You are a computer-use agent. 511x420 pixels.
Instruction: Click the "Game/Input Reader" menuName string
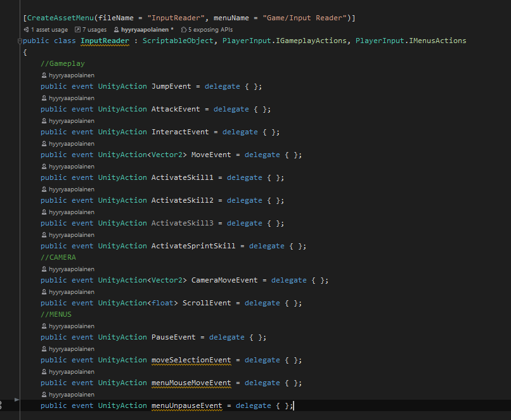305,18
